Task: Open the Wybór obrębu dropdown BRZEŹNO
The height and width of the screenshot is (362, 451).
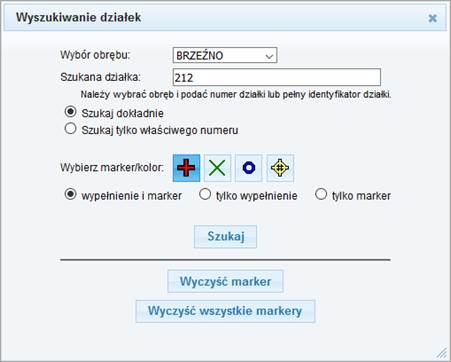Action: click(225, 55)
